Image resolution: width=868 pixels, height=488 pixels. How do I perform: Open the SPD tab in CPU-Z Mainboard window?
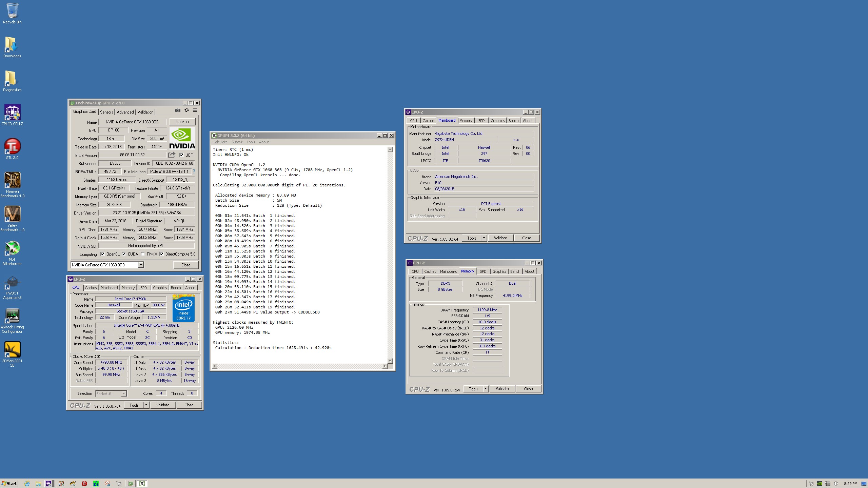[x=481, y=121]
